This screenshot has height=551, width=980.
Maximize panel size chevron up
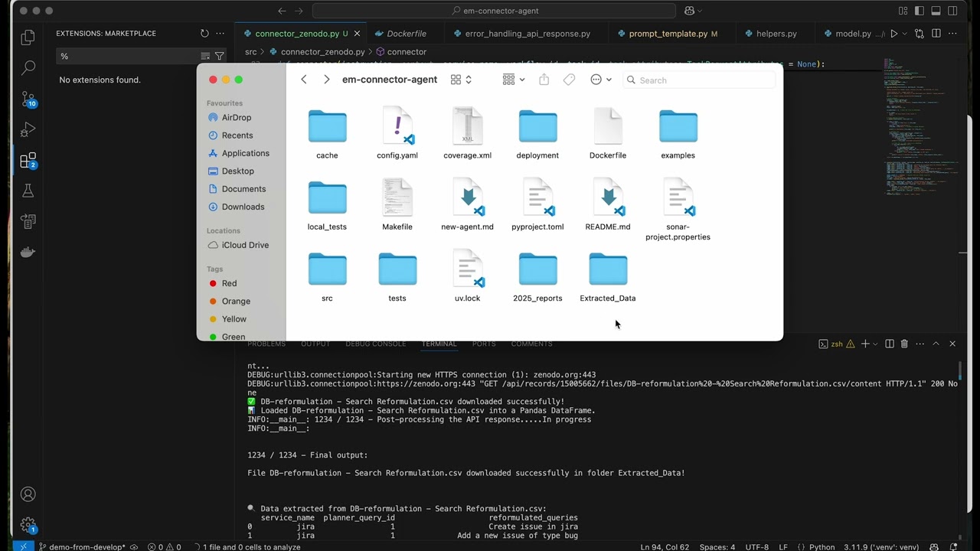tap(936, 344)
